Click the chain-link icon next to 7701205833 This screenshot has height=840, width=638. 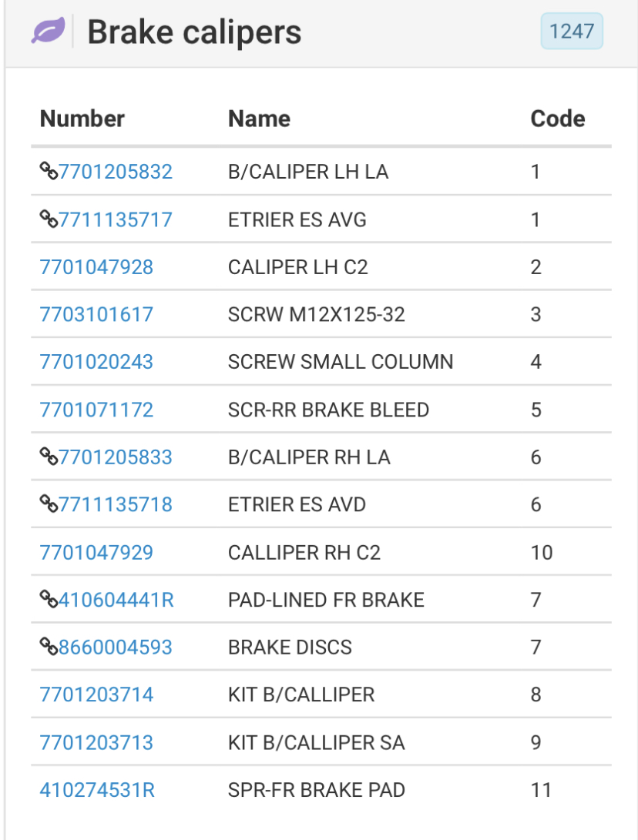49,457
